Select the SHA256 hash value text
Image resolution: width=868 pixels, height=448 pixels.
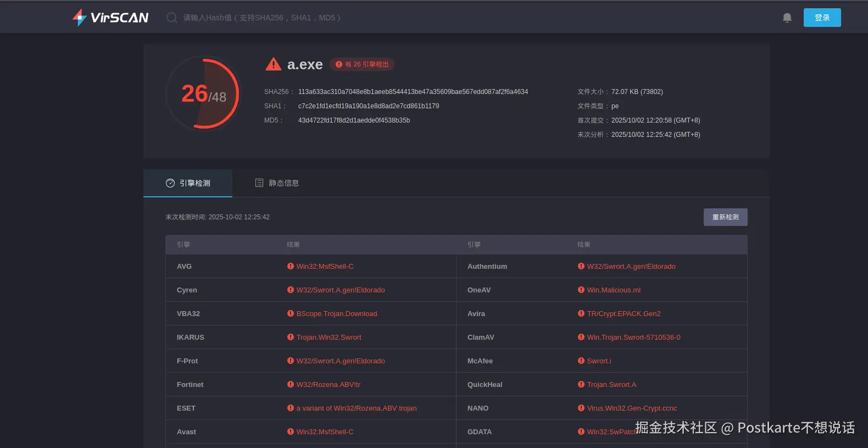tap(413, 92)
